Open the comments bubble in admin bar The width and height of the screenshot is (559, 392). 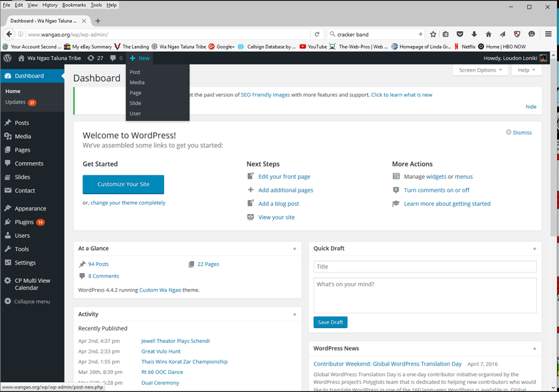pos(116,58)
